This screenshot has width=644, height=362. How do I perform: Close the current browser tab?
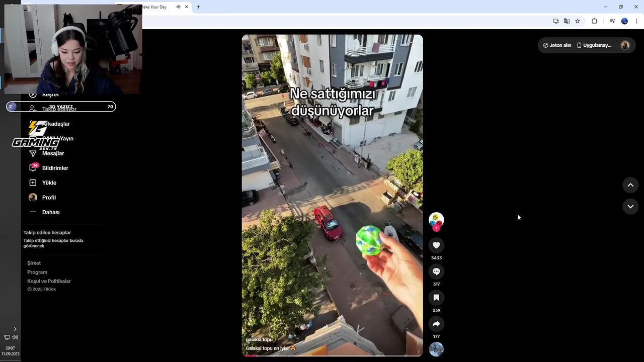point(187,7)
